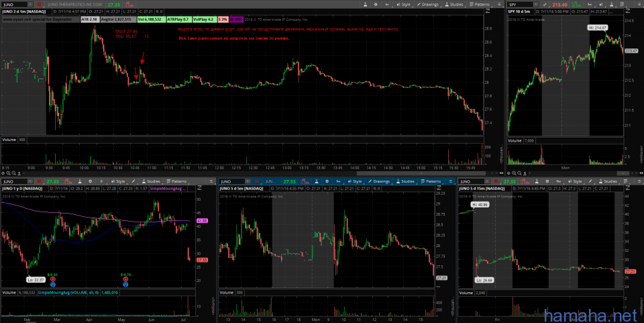Image resolution: width=644 pixels, height=323 pixels.
Task: Open Patterns menu in JUNO 5m chart
Action: point(431,181)
